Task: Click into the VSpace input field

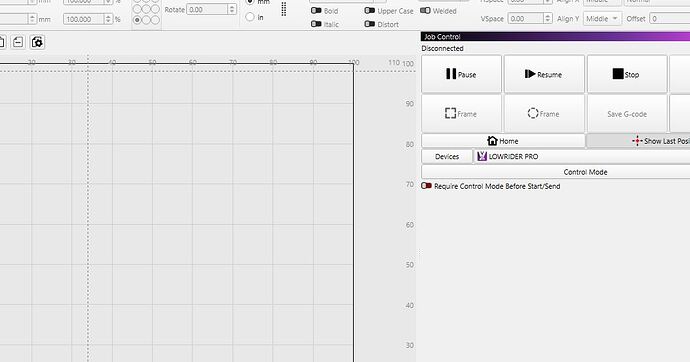Action: (x=526, y=18)
